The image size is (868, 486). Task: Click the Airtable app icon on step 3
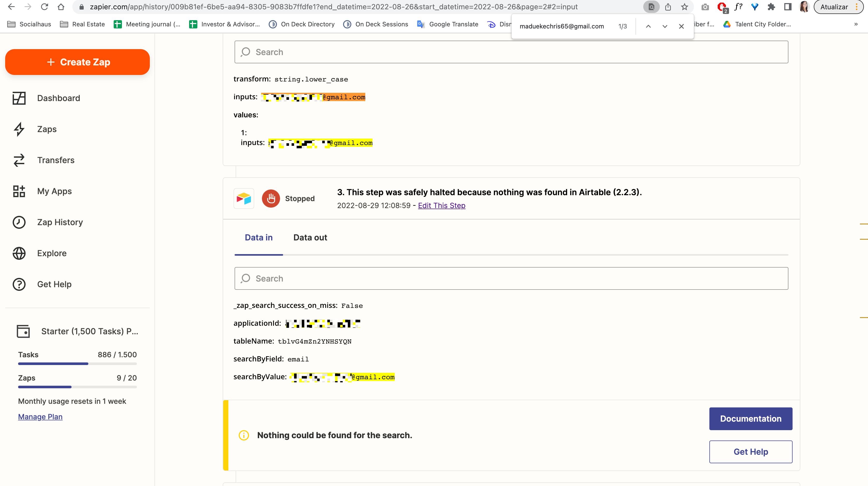pos(244,199)
